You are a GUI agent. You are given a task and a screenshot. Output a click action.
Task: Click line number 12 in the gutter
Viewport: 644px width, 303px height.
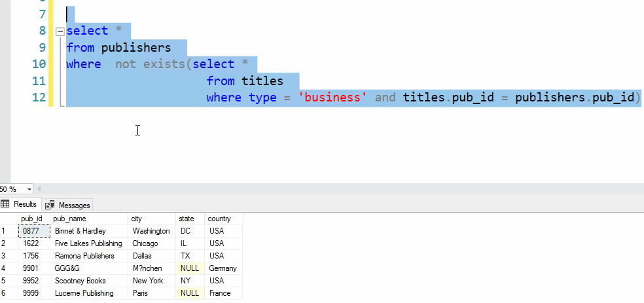click(39, 98)
